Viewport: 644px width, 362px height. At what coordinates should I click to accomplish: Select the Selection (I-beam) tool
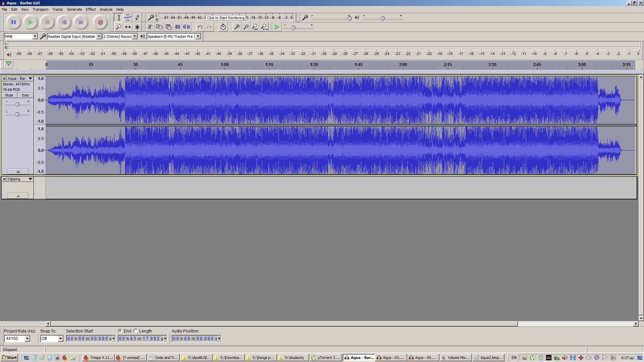tap(118, 18)
